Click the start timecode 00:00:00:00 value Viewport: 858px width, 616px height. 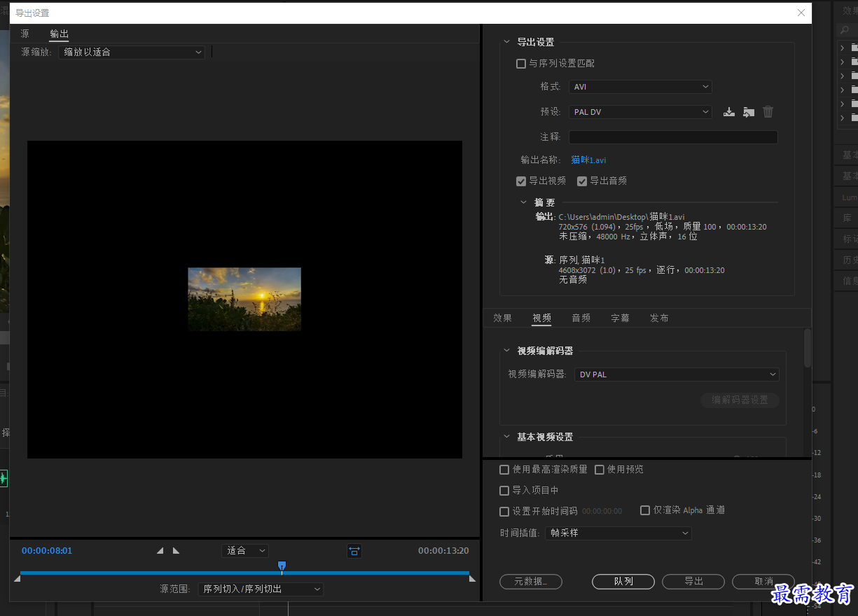pos(602,512)
